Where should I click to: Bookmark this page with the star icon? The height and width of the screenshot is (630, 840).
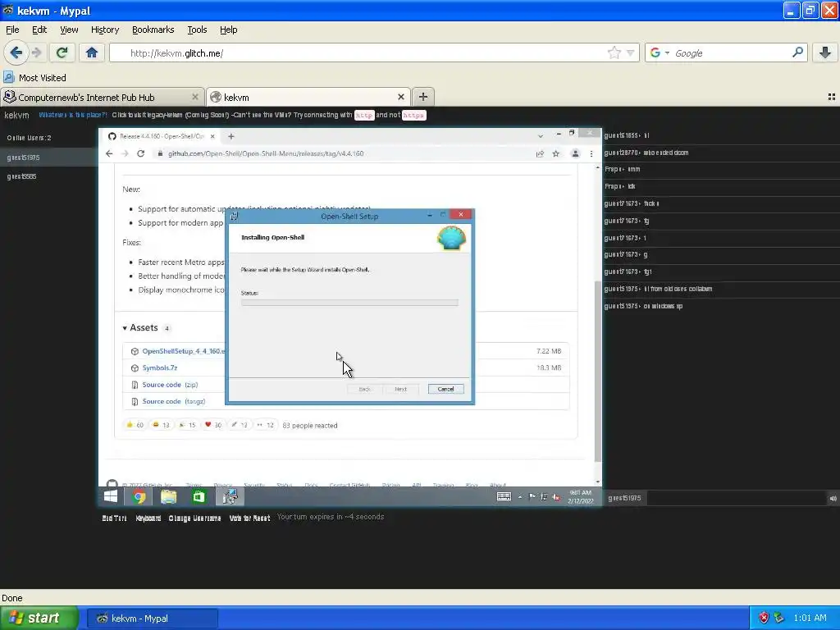[614, 52]
